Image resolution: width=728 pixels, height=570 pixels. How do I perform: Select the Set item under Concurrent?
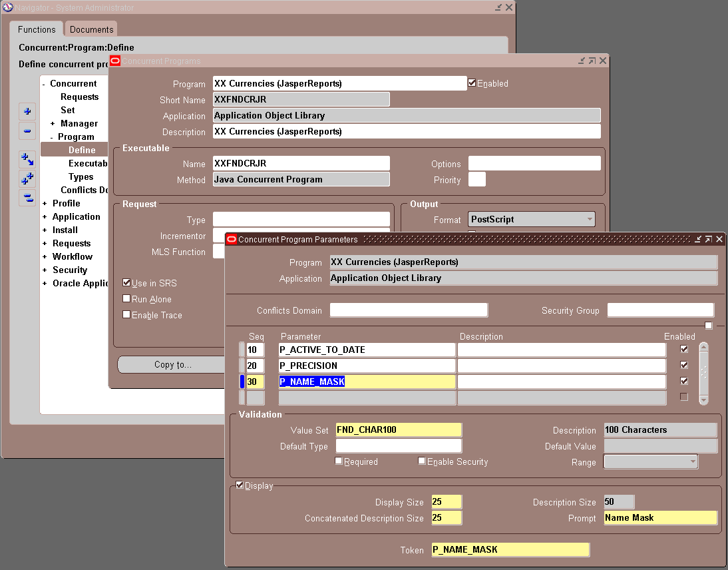pyautogui.click(x=68, y=110)
